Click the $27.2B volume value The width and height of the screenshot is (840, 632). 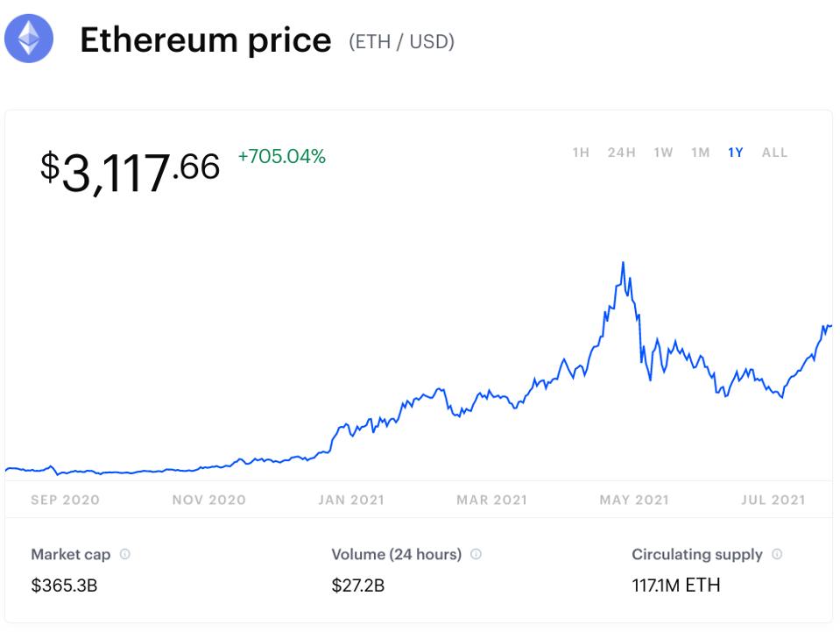coord(357,586)
